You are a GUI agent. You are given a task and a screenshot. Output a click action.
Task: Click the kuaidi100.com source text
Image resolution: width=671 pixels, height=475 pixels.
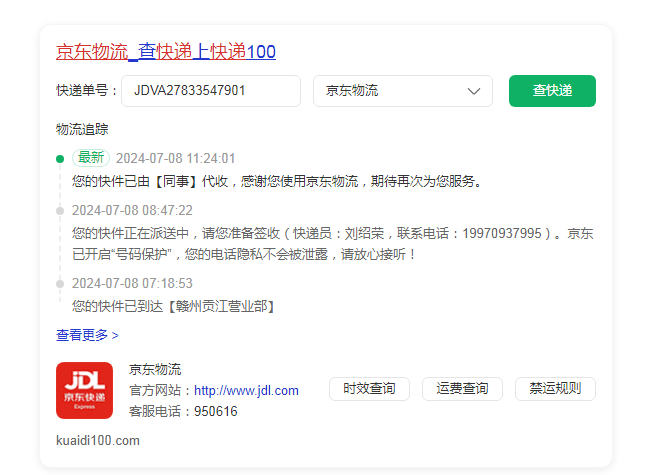[x=98, y=440]
